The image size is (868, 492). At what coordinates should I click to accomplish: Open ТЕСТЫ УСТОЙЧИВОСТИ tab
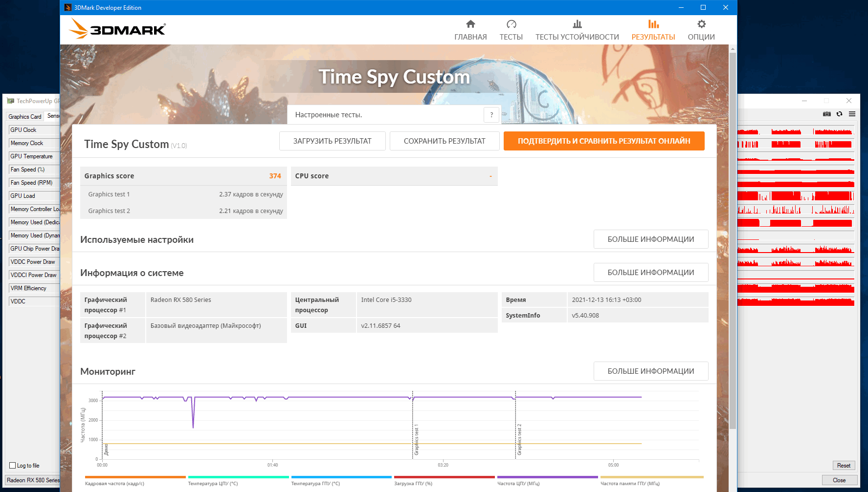pyautogui.click(x=577, y=30)
